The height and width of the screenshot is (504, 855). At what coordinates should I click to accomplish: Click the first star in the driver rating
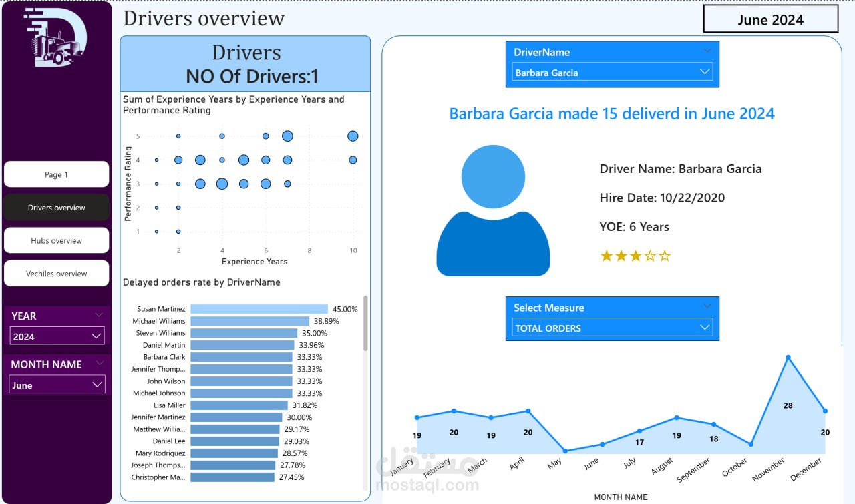click(606, 255)
